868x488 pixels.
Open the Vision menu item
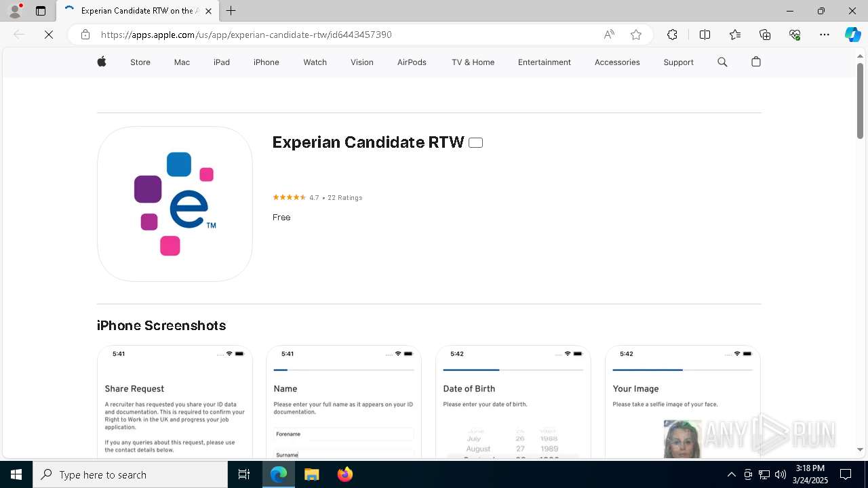tap(362, 62)
